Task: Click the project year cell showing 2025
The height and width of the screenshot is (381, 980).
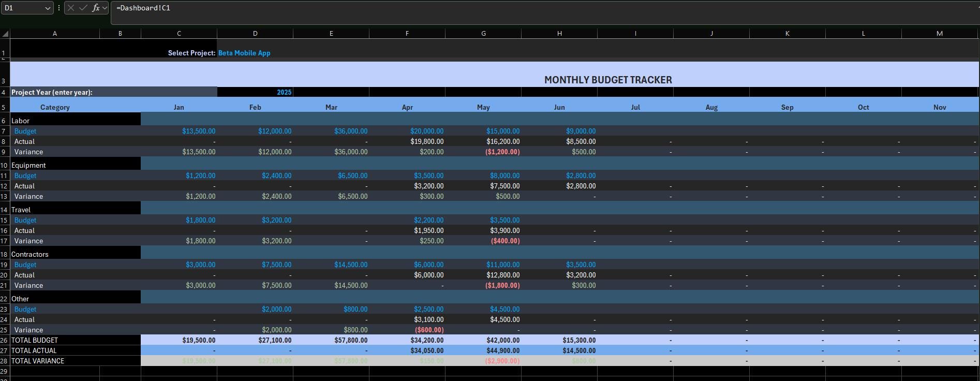Action: (x=255, y=92)
